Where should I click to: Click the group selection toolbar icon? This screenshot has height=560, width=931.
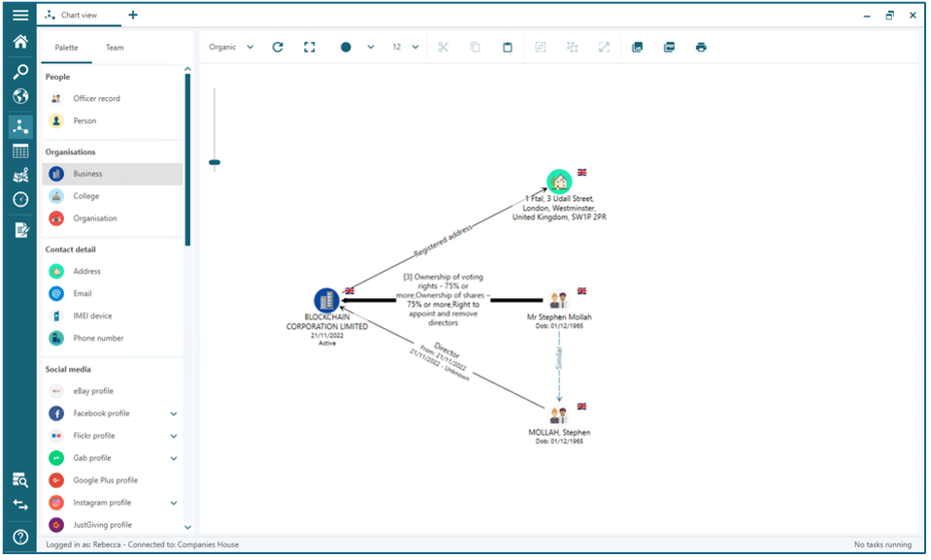click(541, 47)
